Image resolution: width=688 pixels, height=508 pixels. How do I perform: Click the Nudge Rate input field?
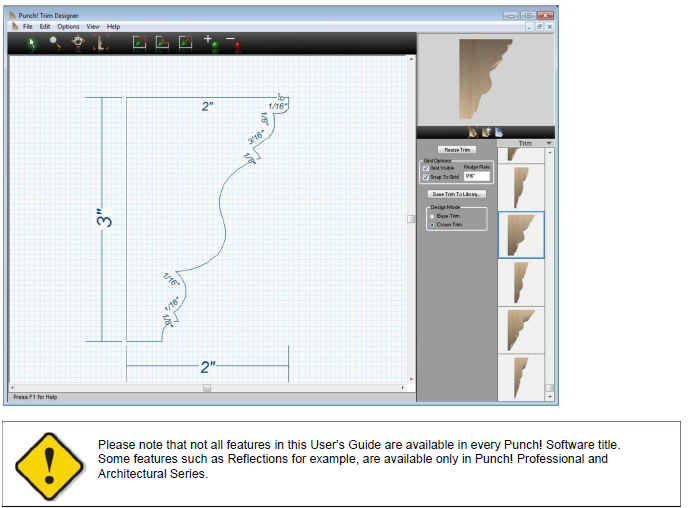(x=477, y=176)
